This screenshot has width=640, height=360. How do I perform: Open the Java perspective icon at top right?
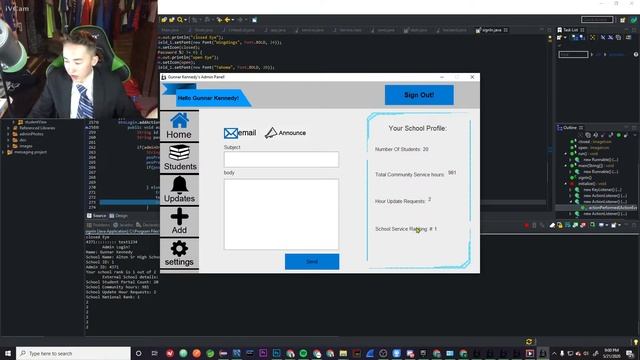(x=633, y=20)
